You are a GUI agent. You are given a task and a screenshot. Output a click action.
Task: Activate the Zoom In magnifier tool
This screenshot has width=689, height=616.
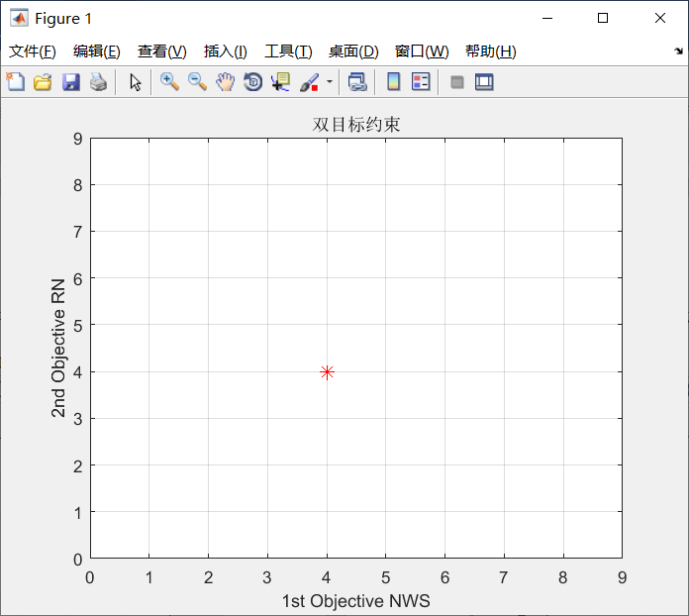[x=169, y=82]
